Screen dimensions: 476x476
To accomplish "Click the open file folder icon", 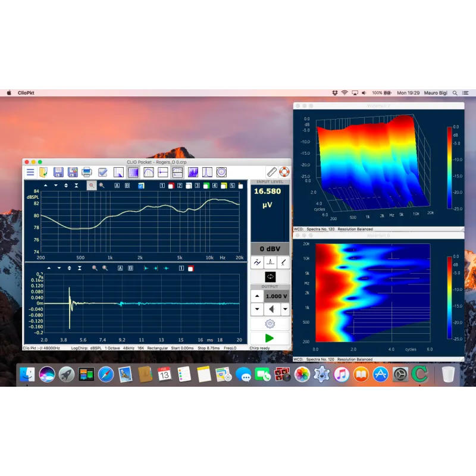I will pos(43,173).
